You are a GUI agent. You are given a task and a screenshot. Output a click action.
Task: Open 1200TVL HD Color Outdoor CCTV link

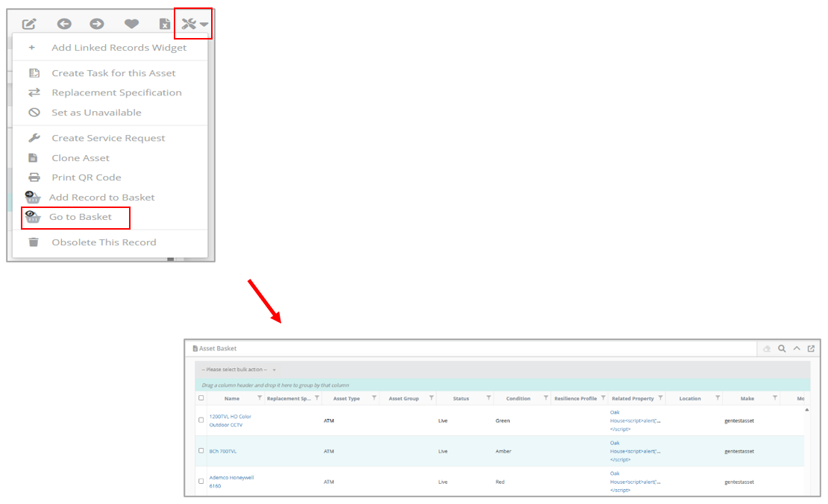[x=230, y=420]
